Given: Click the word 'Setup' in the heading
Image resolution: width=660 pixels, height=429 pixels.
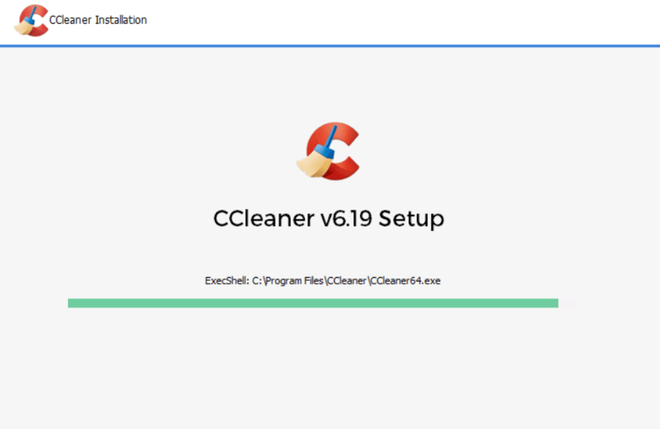Looking at the screenshot, I should [411, 219].
